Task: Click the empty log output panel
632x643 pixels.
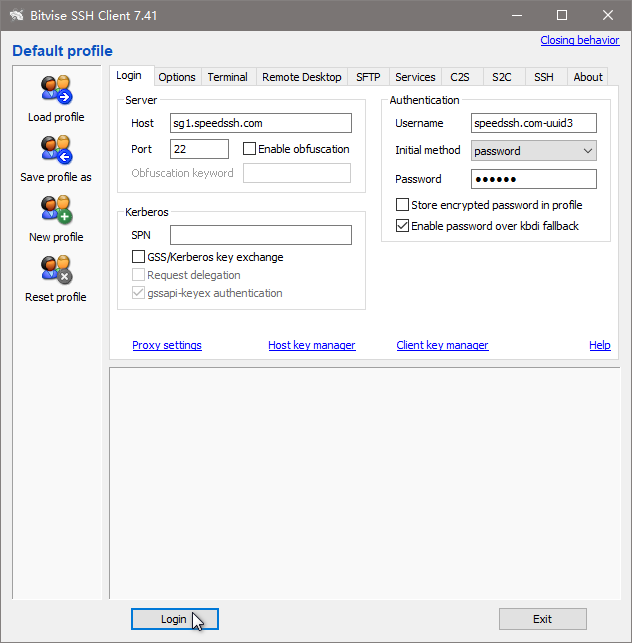Action: 365,483
